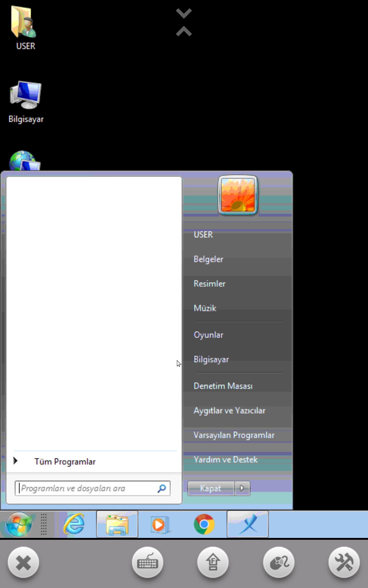Click the search magnifier icon
The image size is (368, 588).
pyautogui.click(x=162, y=488)
